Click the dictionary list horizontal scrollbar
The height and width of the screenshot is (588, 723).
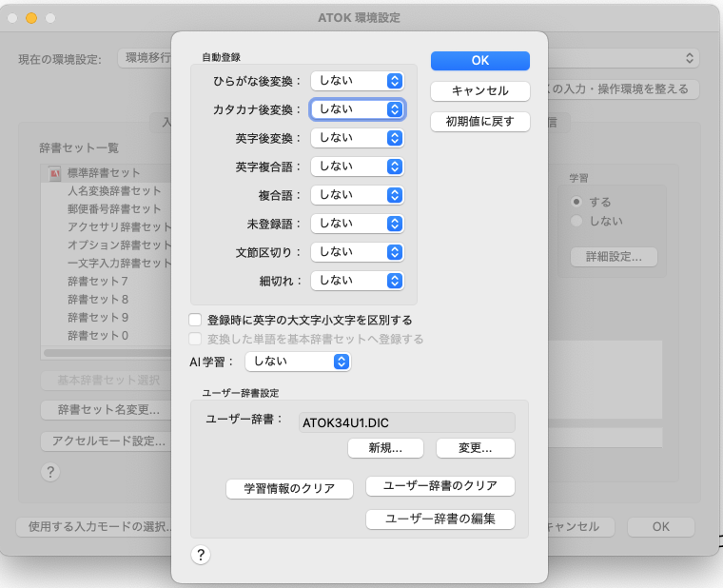click(107, 353)
